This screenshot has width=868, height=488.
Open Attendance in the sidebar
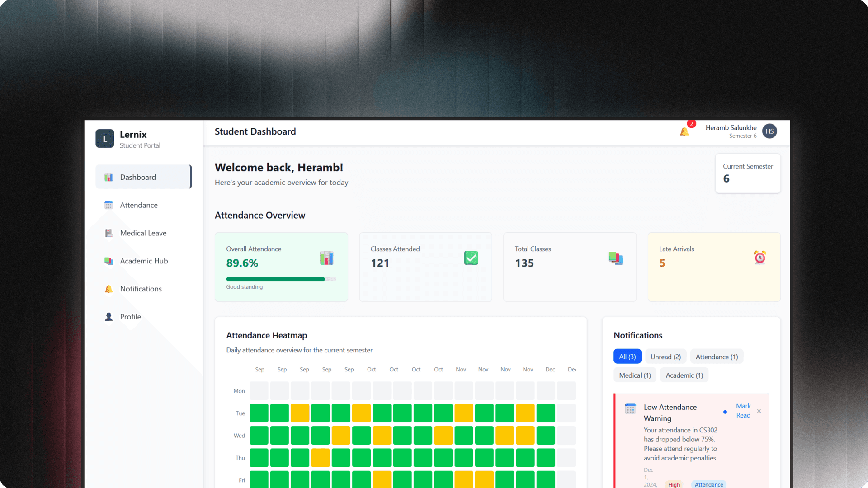coord(139,205)
